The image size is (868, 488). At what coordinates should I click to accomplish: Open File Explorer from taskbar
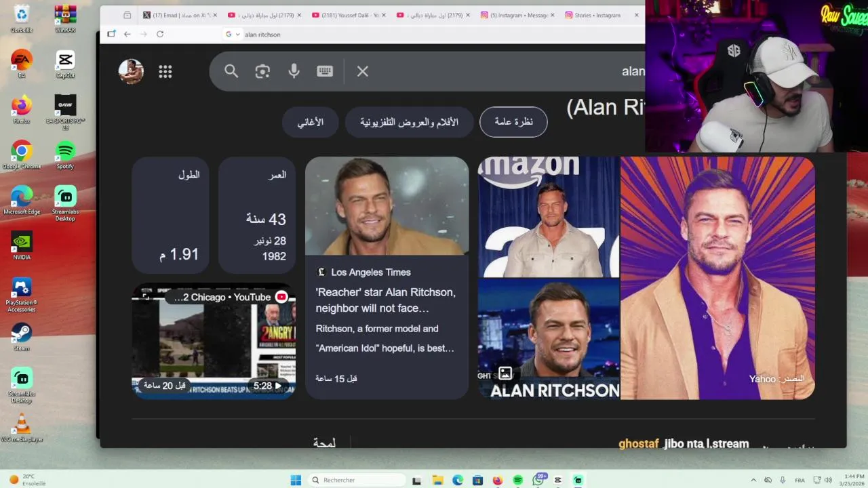[438, 480]
